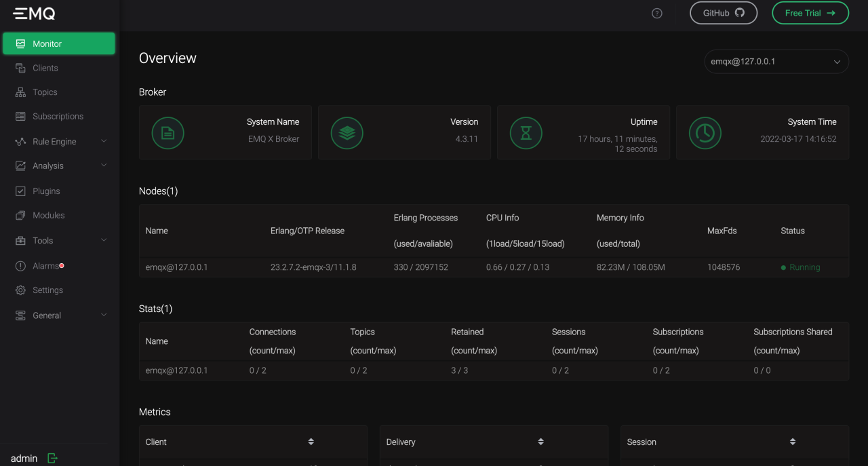Click the 2022-03-17 14:16:52 system time
Image resolution: width=868 pixels, height=466 pixels.
(x=798, y=139)
